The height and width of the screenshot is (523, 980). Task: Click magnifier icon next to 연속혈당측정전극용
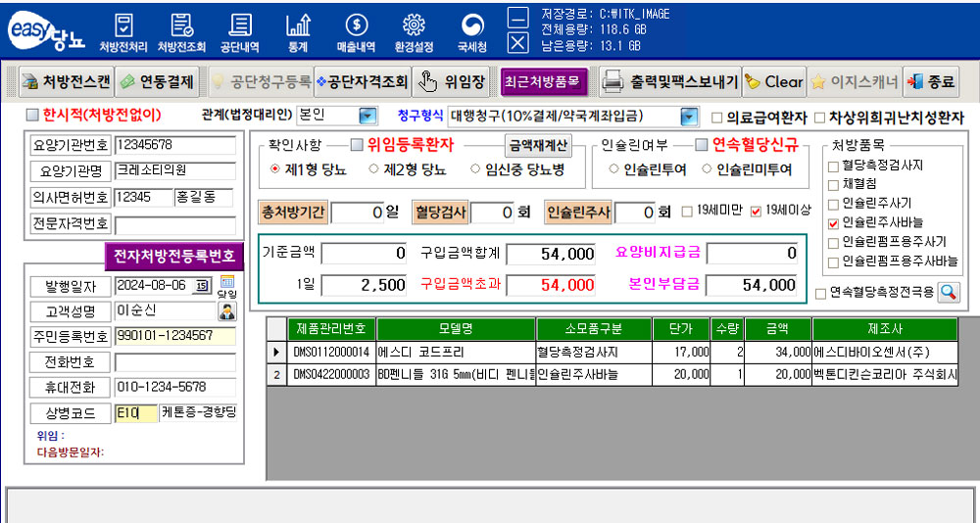click(949, 292)
